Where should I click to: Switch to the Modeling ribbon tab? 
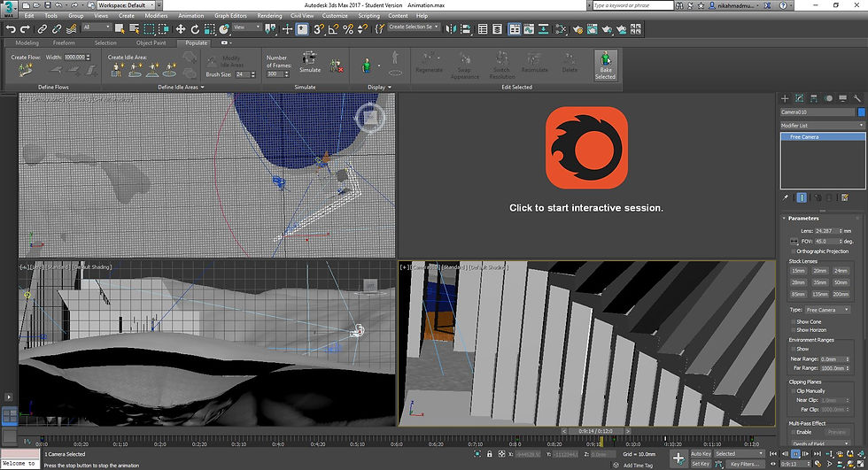coord(27,42)
